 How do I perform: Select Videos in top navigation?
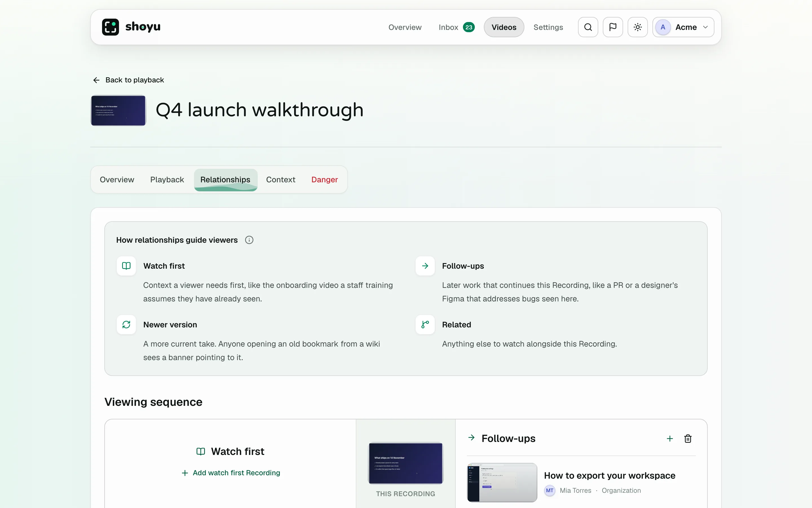504,27
